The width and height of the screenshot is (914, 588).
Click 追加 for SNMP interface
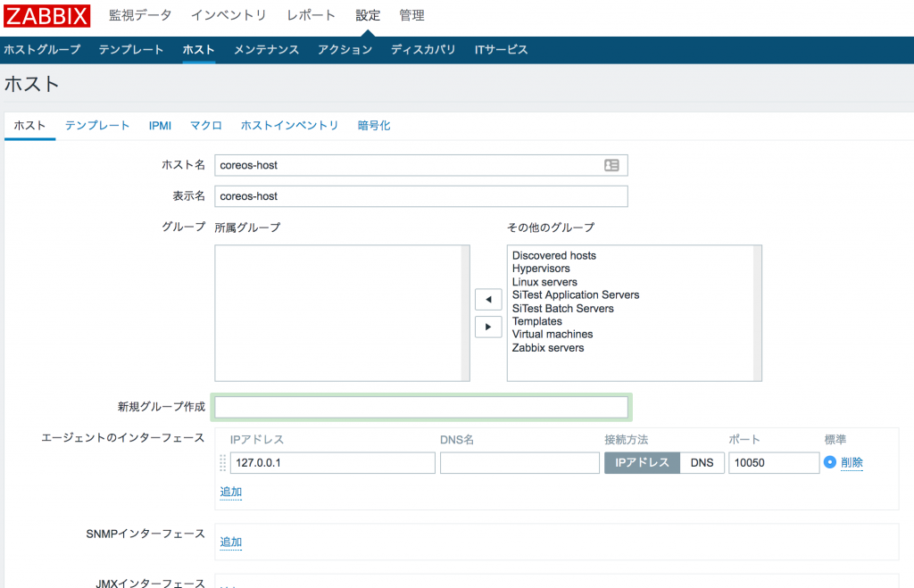tap(231, 542)
